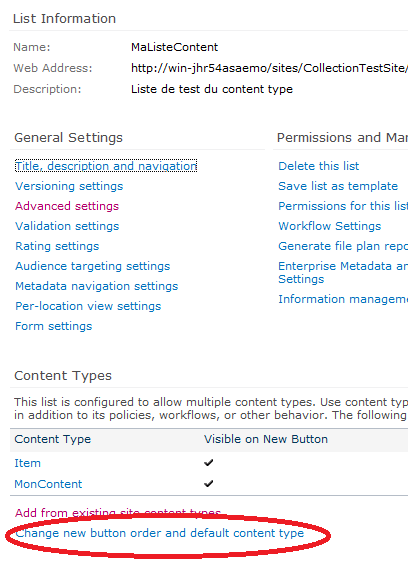
Task: Open the Item content type
Action: click(x=28, y=463)
